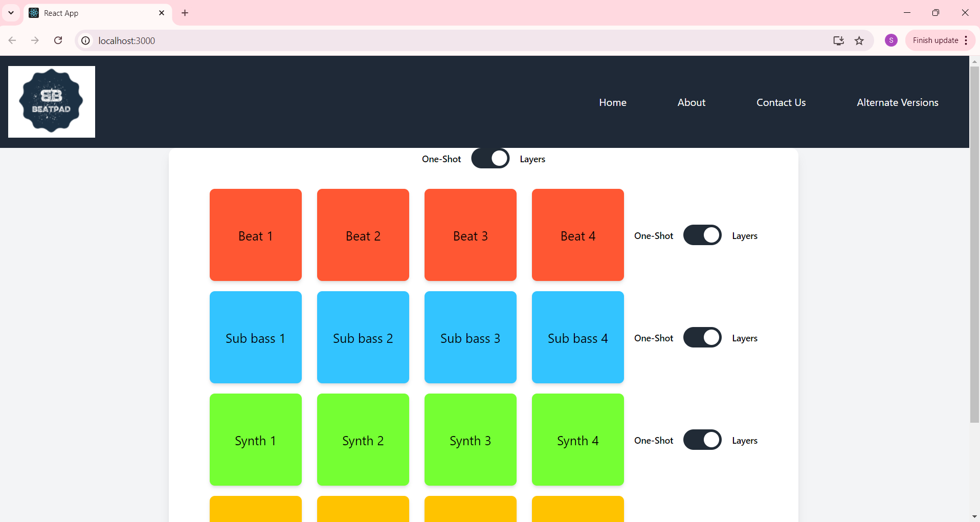Open a new browser tab
Image resolution: width=980 pixels, height=522 pixels.
click(x=185, y=13)
